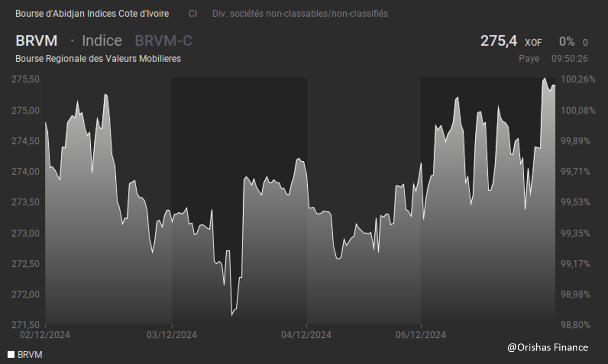Click the Bourse d'Abidjan Indices Cote d'Ivoire header
This screenshot has height=364, width=608.
coord(92,14)
